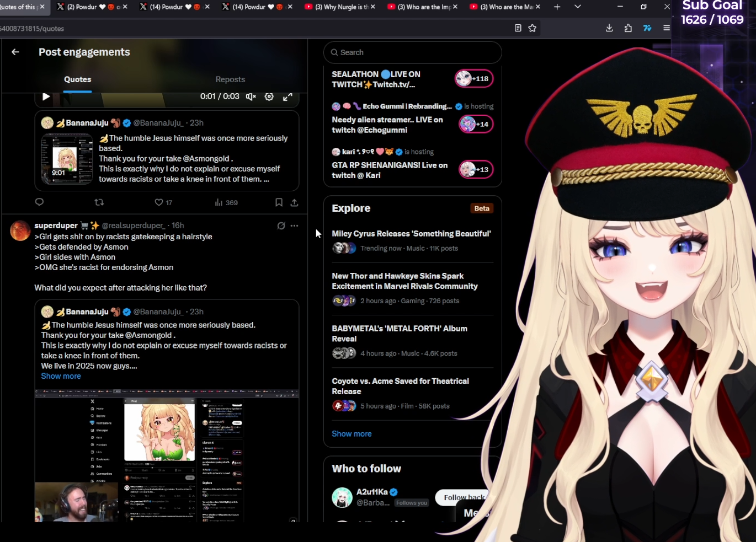Image resolution: width=756 pixels, height=542 pixels.
Task: Open A2u1tKa's avatar in Who to follow
Action: pyautogui.click(x=342, y=497)
